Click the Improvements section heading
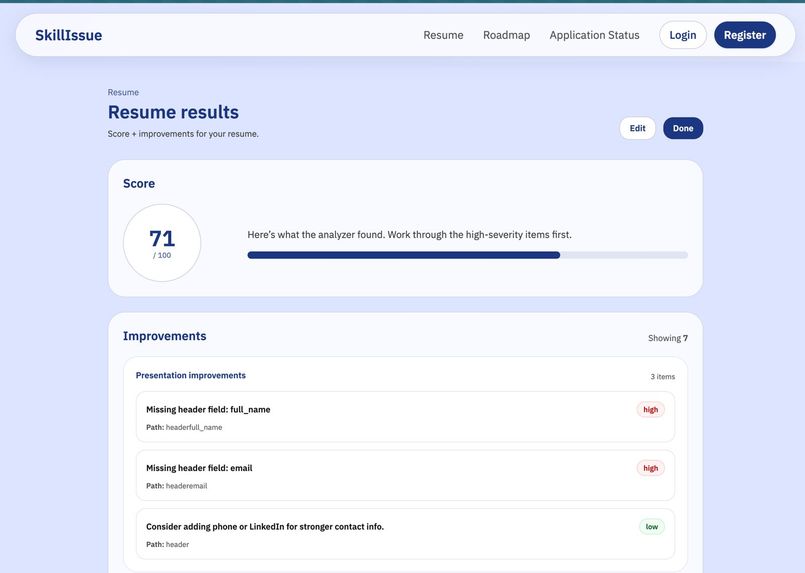Screen dimensions: 805x573 164,336
